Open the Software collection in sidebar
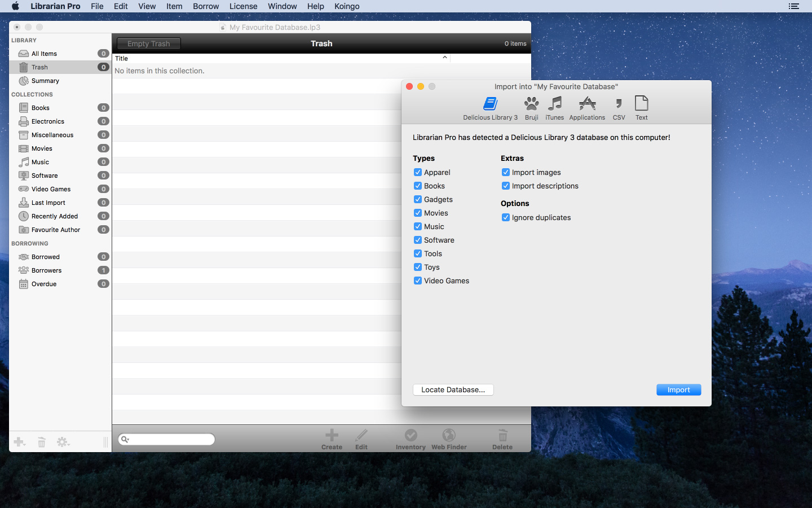812x508 pixels. [x=60, y=176]
